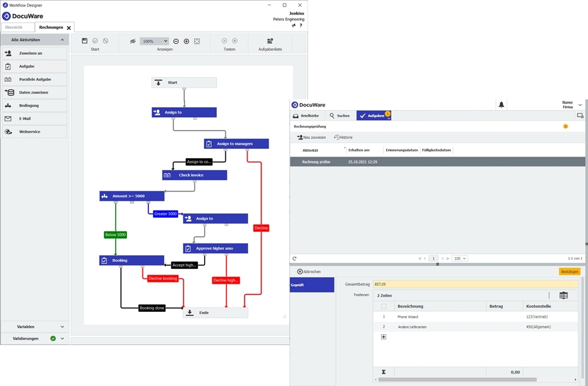
Task: Click the Historie button
Action: (343, 137)
